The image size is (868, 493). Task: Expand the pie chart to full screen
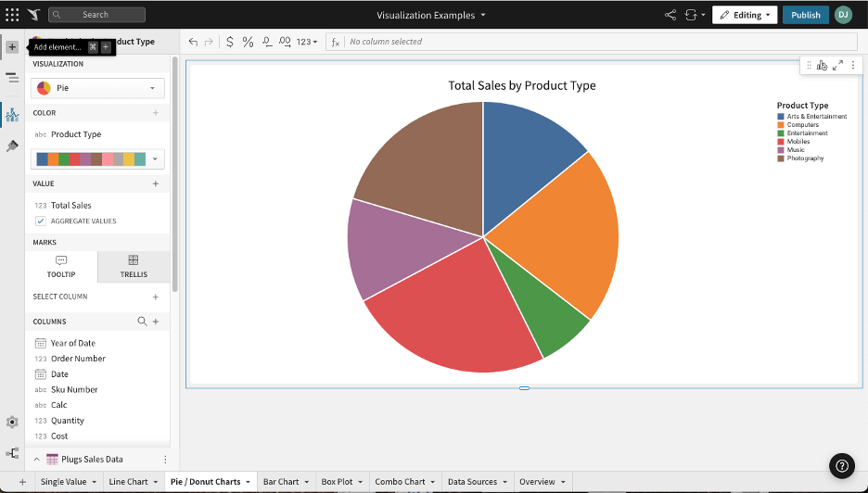[837, 65]
